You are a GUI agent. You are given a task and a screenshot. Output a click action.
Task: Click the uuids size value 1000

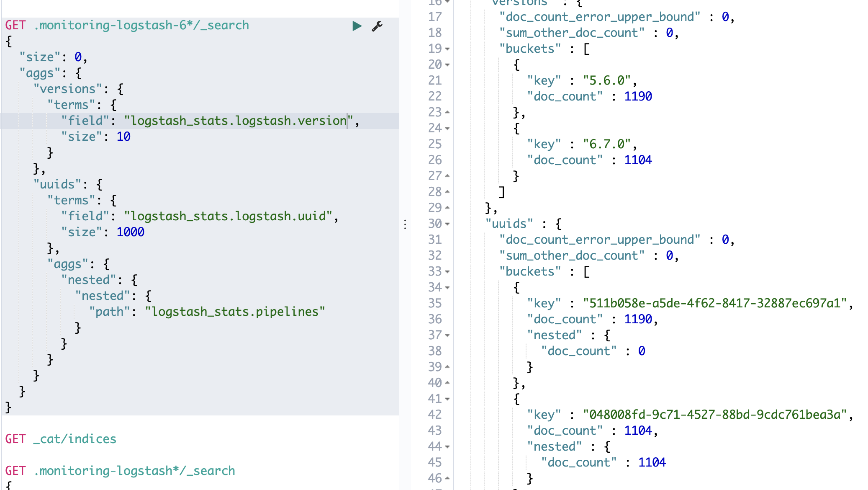point(130,232)
